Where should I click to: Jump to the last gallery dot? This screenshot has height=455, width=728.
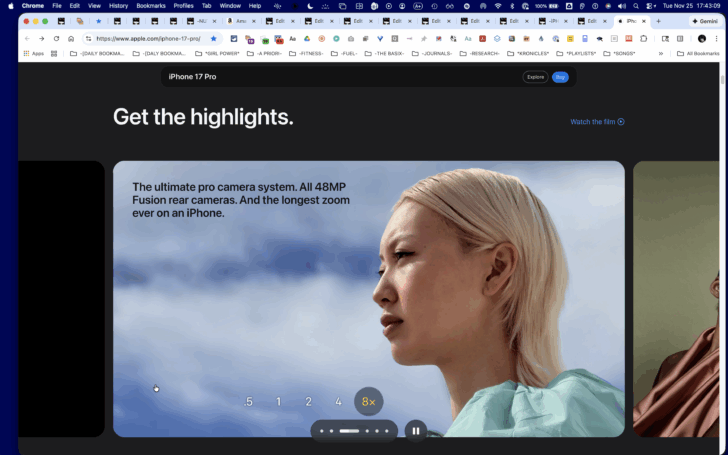click(x=387, y=431)
